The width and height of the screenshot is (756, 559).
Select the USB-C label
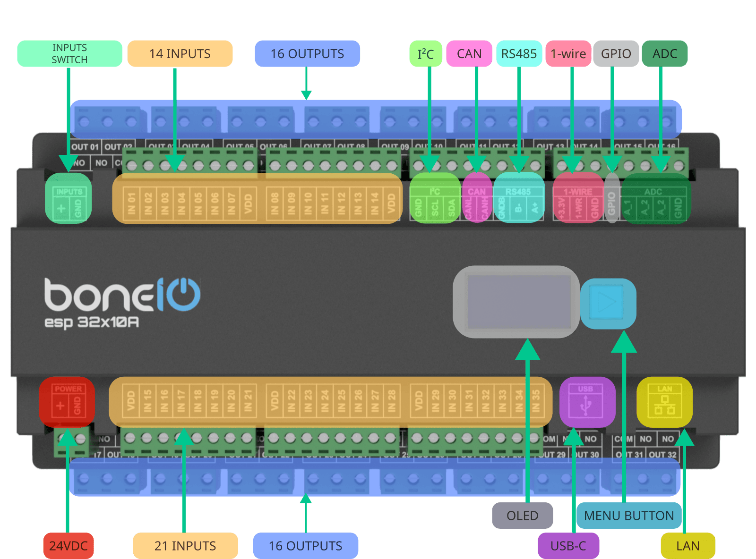tap(568, 546)
